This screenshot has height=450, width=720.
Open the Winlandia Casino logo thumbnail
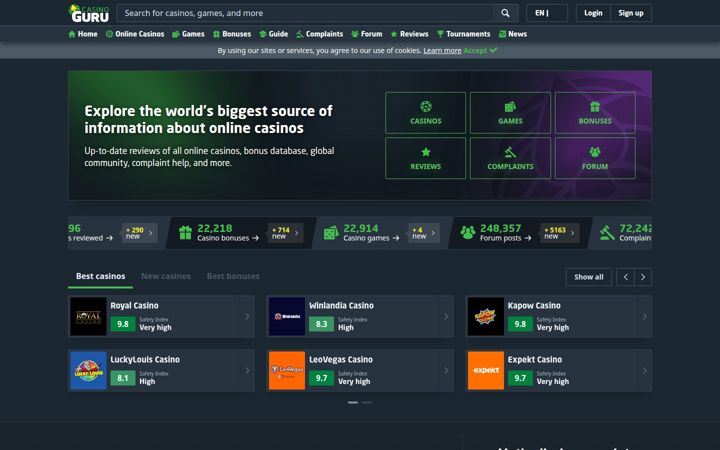287,317
